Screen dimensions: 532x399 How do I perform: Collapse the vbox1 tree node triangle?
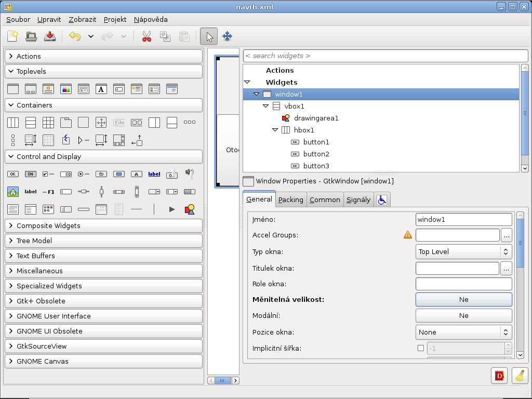point(265,106)
